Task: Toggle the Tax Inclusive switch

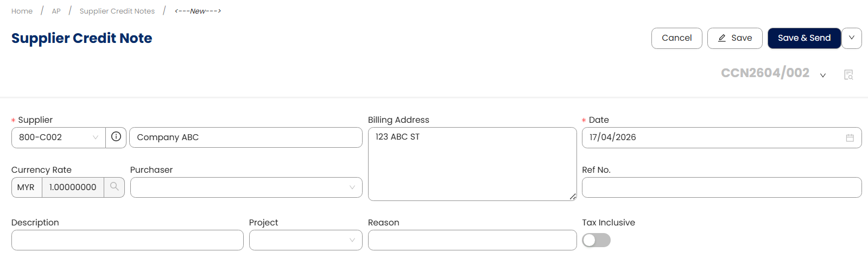Action: tap(596, 240)
